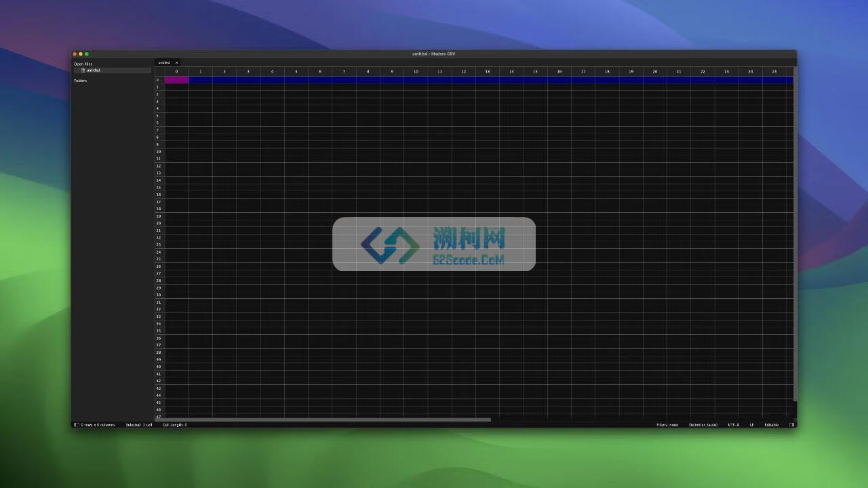
Task: Click the yellow minimize window button
Action: (x=81, y=54)
